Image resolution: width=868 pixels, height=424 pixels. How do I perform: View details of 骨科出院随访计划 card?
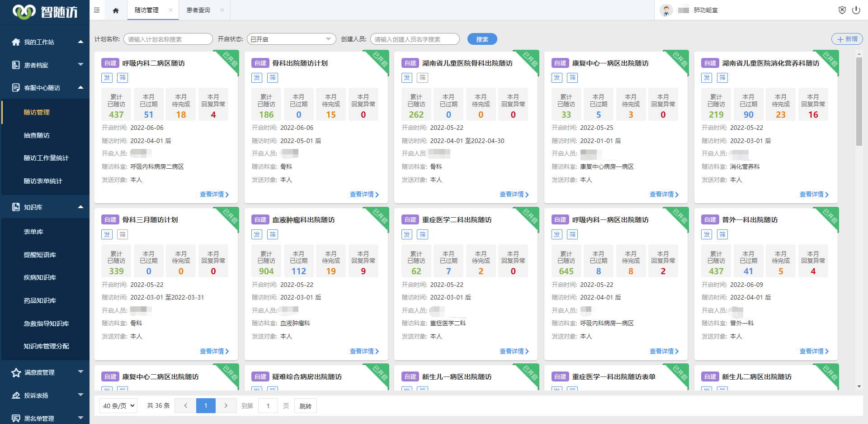364,195
